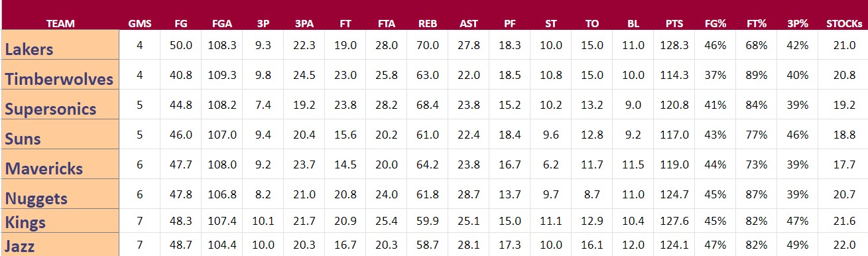Viewport: 868px width, 256px height.
Task: Click the REB column header
Action: pos(427,23)
